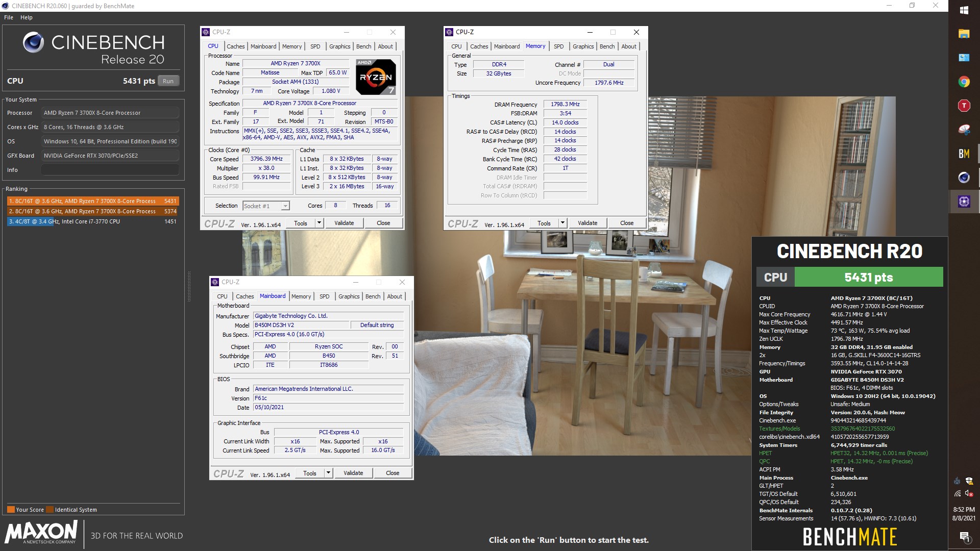The image size is (980, 551).
Task: Click the Core Speed 3796.39 MHz value
Action: click(x=266, y=159)
